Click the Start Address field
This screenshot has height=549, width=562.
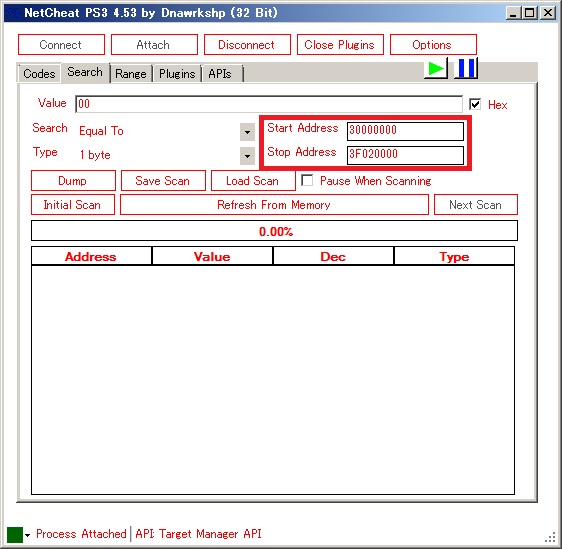click(x=405, y=131)
